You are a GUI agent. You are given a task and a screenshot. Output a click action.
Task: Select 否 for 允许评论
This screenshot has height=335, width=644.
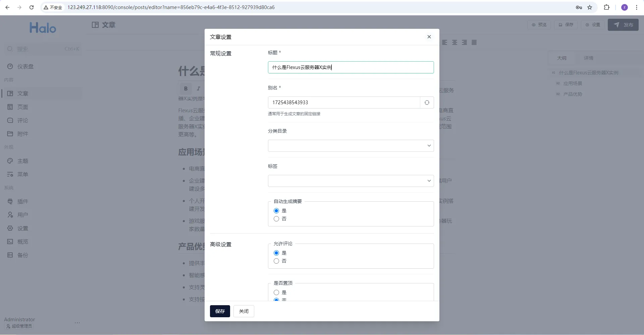[276, 261]
